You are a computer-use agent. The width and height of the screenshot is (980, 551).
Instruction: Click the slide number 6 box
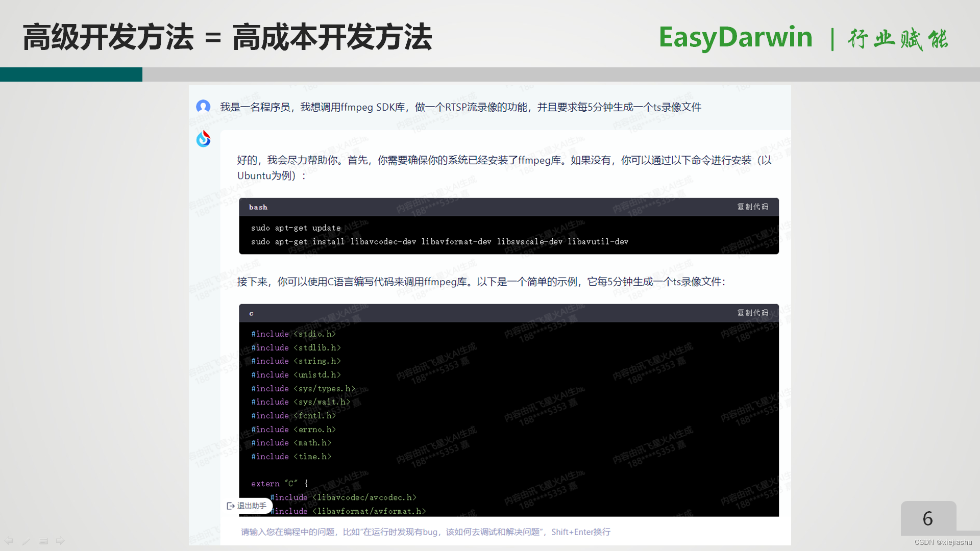pos(928,518)
